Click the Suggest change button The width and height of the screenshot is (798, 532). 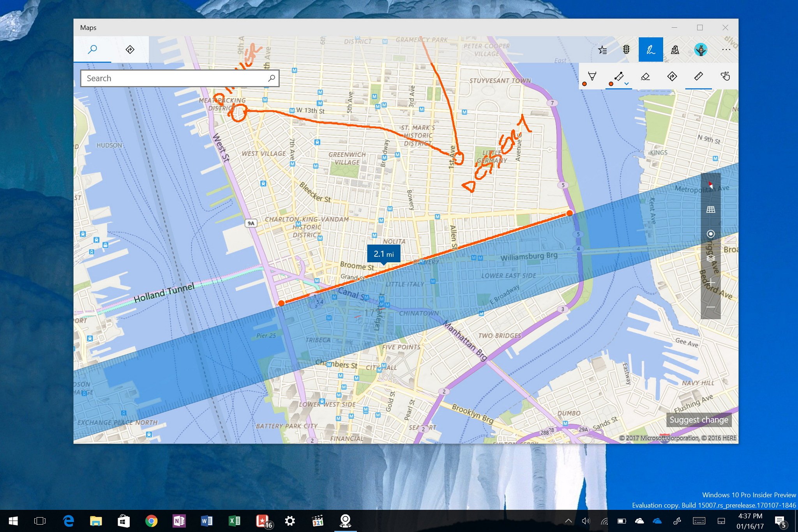[x=699, y=420]
